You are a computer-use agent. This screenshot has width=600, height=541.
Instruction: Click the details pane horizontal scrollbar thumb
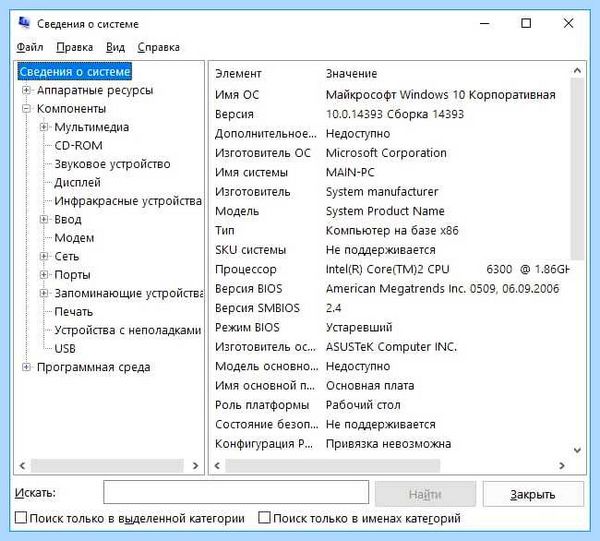click(x=333, y=466)
